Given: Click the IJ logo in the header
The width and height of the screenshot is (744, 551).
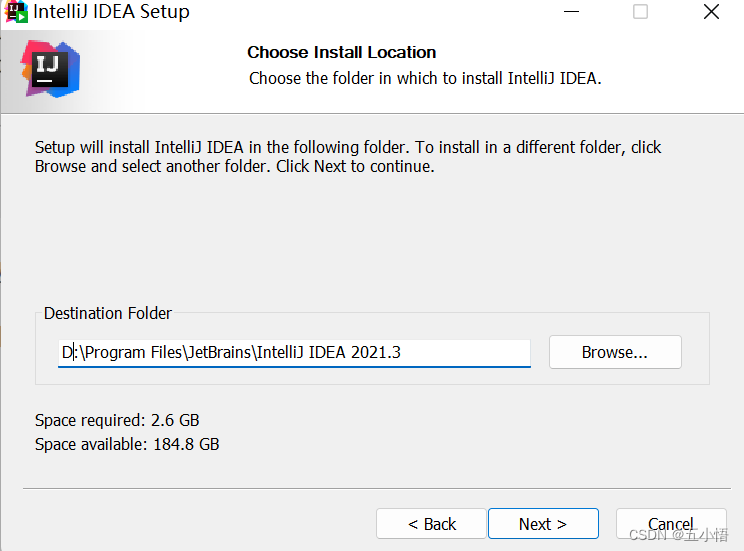Looking at the screenshot, I should click(x=50, y=68).
